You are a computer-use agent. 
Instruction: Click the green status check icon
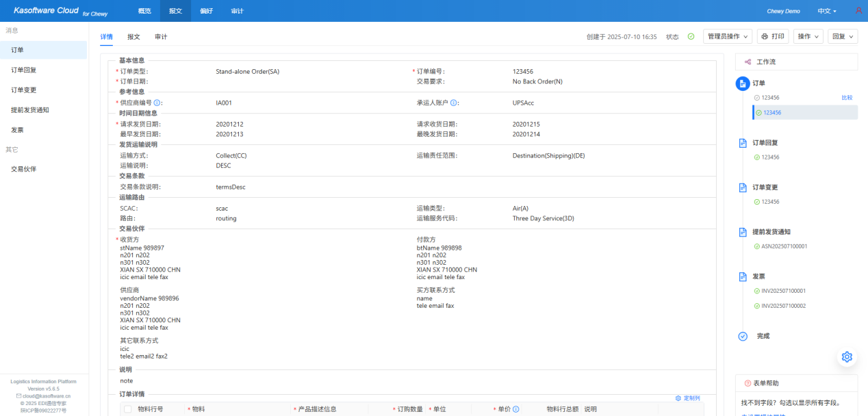point(691,37)
